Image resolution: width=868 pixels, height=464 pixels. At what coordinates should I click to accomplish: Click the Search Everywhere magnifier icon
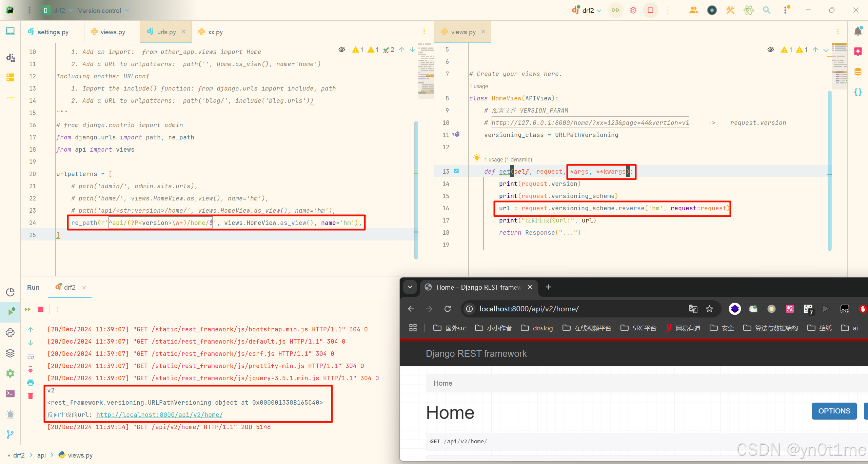(x=767, y=10)
